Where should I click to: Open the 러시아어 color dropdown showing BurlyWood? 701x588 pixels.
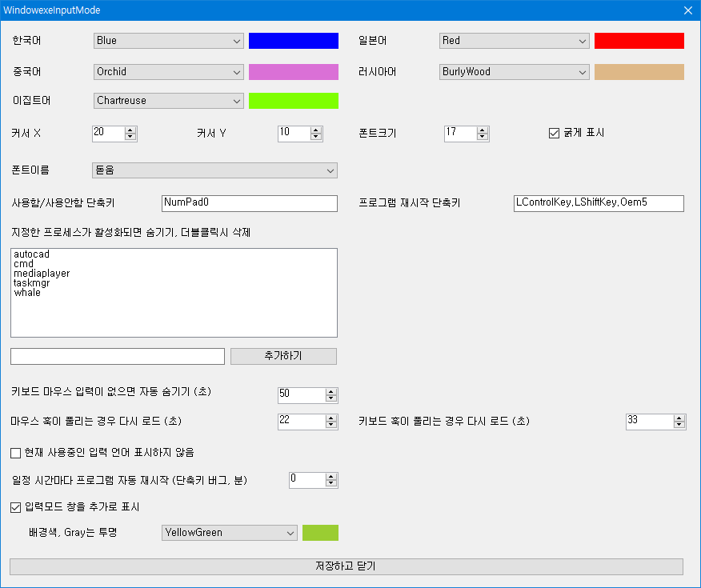tap(514, 72)
